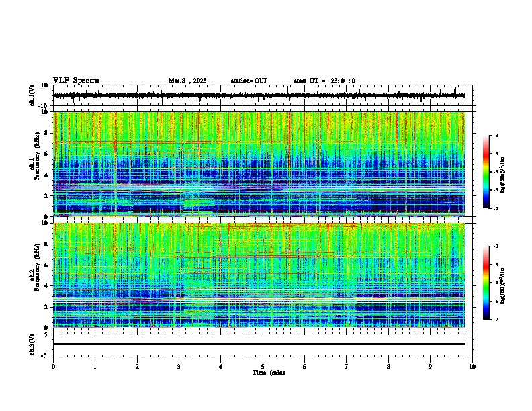Image resolution: width=532 pixels, height=411 pixels.
Task: Click time axis tick label "3"
Action: pos(179,367)
